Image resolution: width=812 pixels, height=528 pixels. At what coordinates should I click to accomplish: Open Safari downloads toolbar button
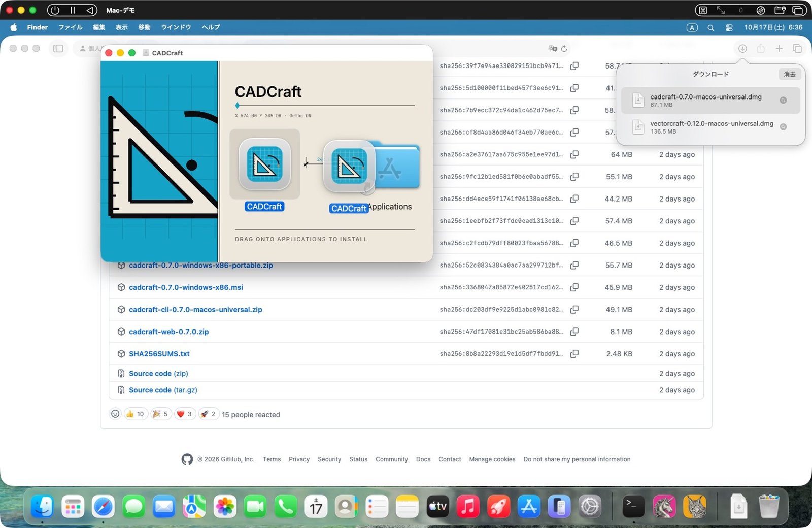(742, 48)
